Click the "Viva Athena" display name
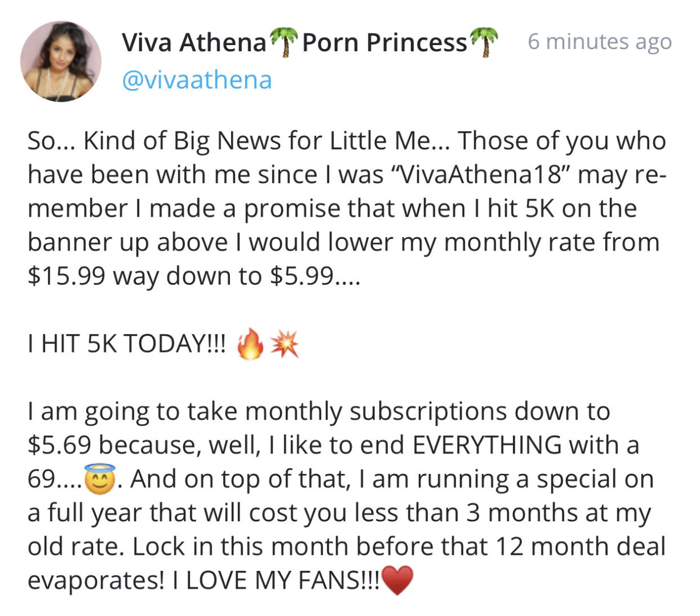 194,43
